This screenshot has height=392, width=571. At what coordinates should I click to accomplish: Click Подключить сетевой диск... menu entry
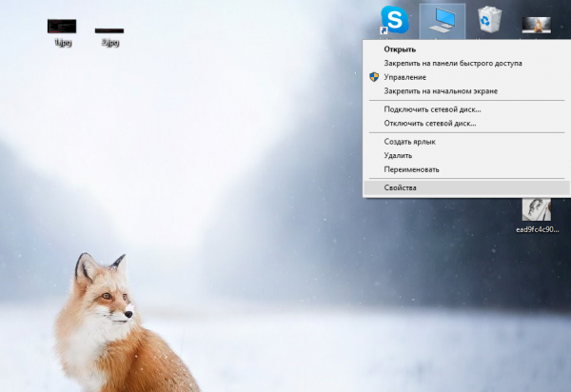tap(431, 109)
